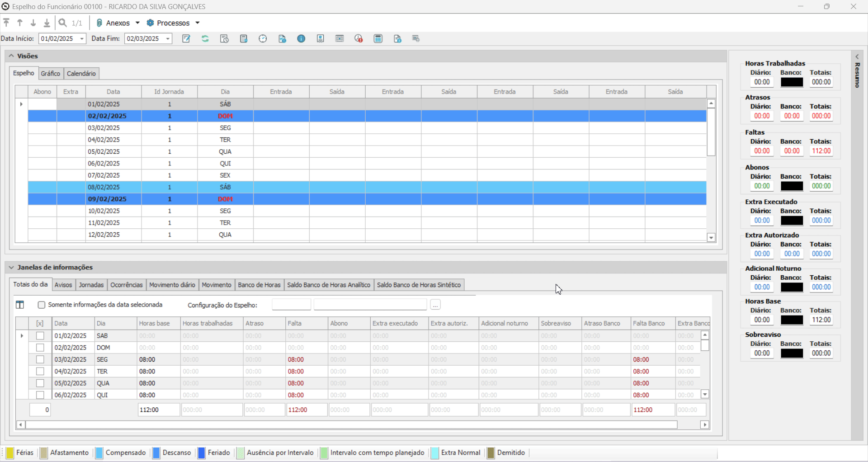Sort by the Id Jornada column header
The image size is (868, 462).
169,92
